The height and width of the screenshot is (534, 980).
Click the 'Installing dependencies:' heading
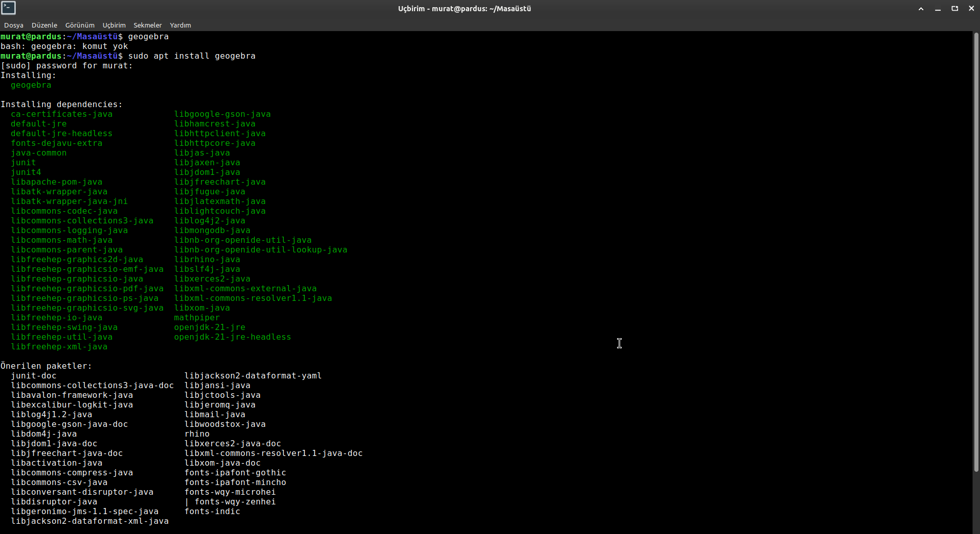click(x=62, y=105)
